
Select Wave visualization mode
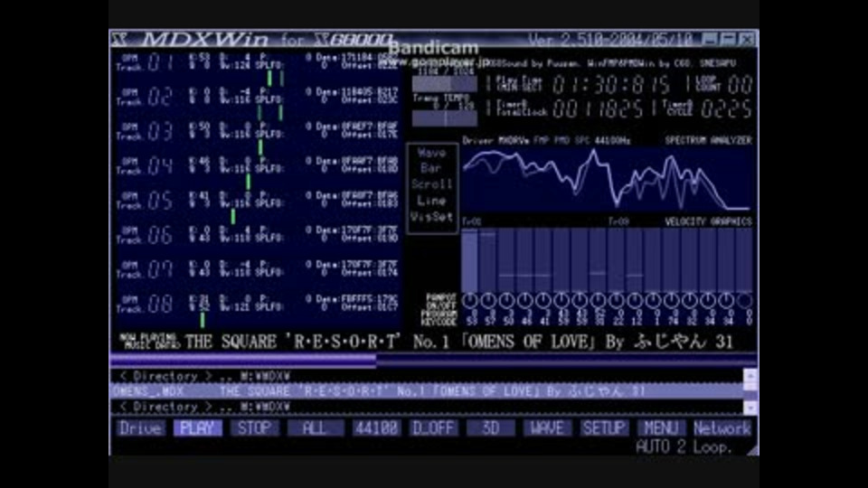(432, 153)
